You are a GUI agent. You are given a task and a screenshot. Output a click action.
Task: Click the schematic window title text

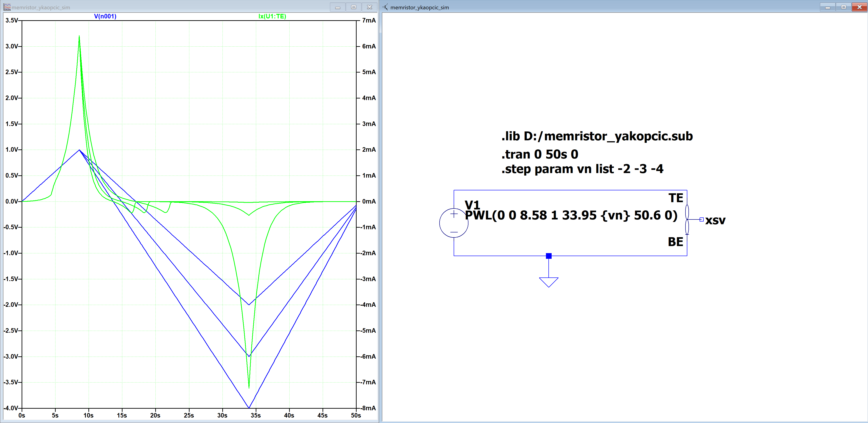click(x=420, y=8)
